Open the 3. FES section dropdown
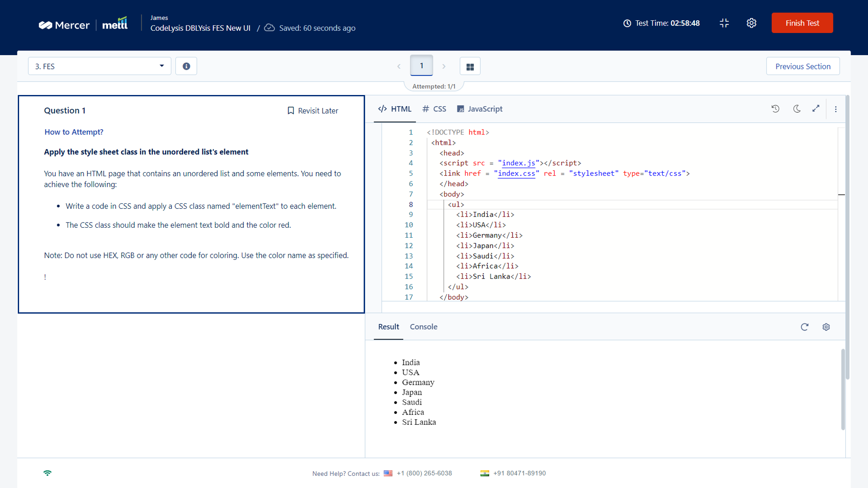Viewport: 868px width, 488px height. coord(99,66)
